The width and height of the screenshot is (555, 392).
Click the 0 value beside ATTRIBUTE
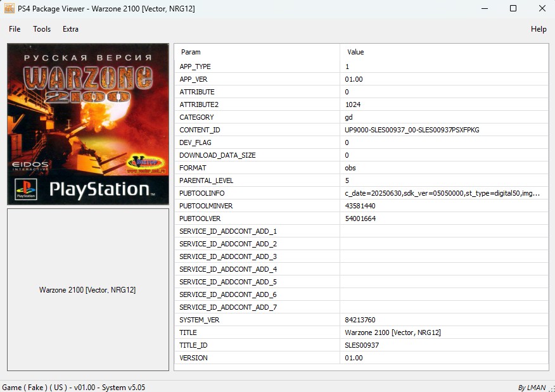[x=347, y=92]
